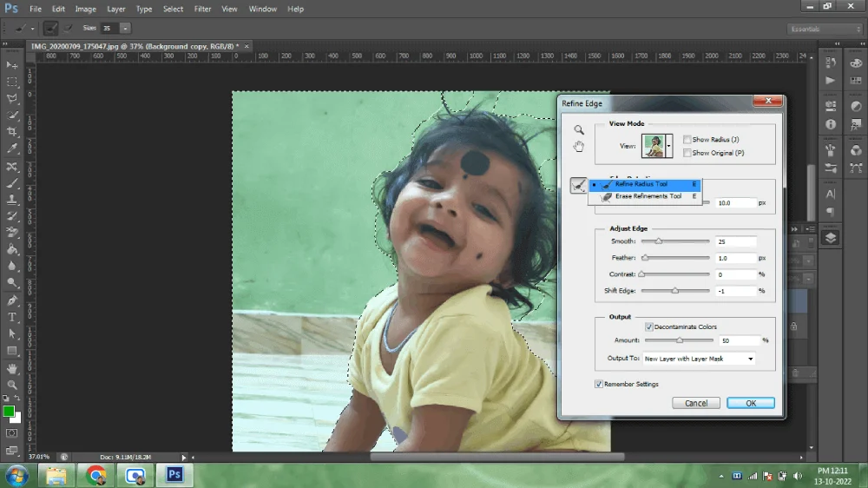Viewport: 868px width, 488px height.
Task: Open File Explorer from taskbar
Action: 56,476
